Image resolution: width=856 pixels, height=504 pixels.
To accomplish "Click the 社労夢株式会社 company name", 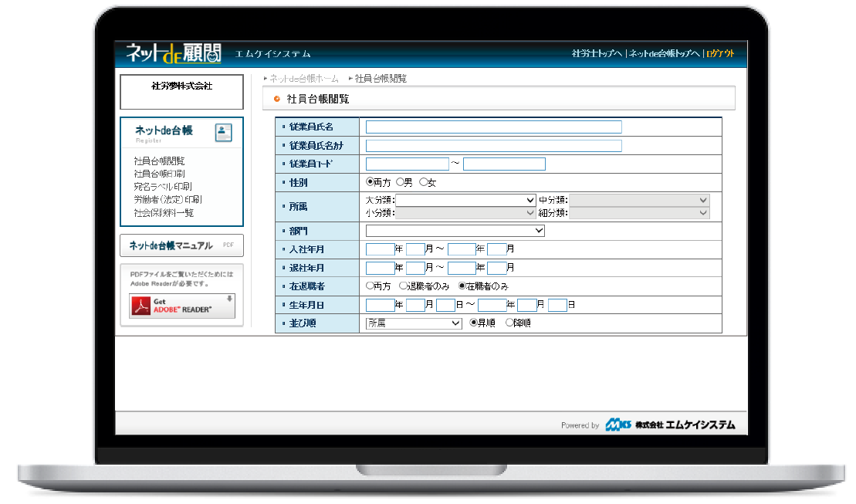I will coord(182,86).
